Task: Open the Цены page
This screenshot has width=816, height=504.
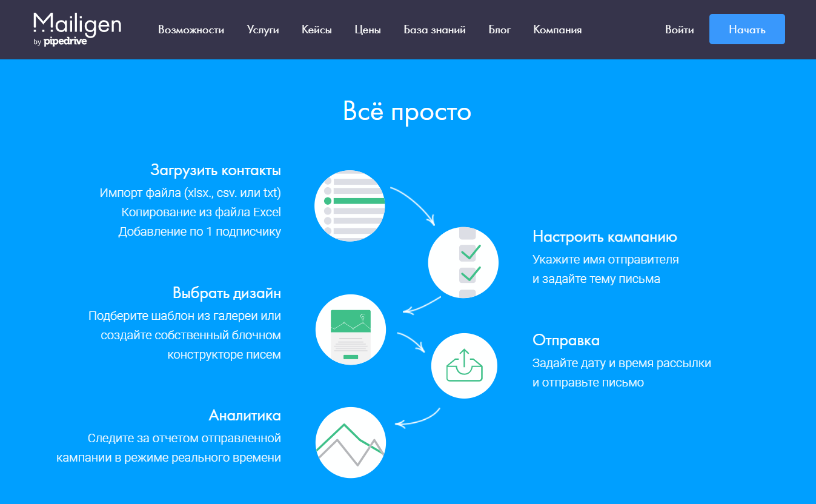Action: coord(367,29)
